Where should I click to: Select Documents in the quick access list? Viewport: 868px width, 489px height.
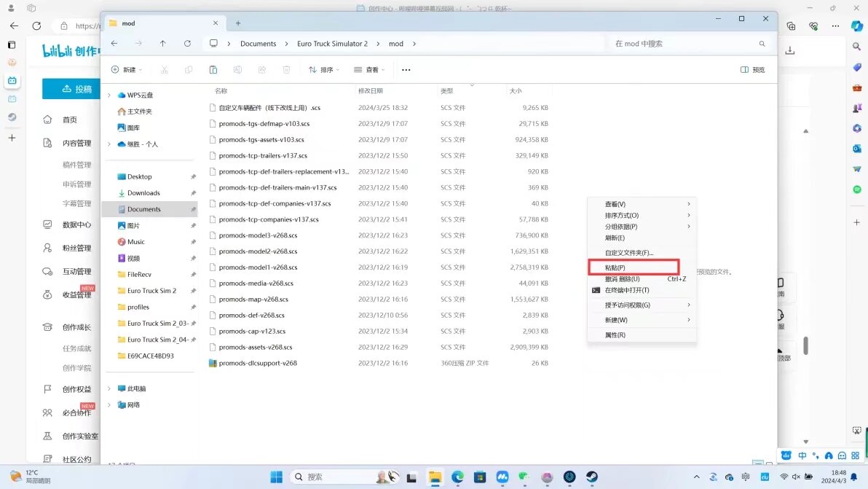click(149, 209)
